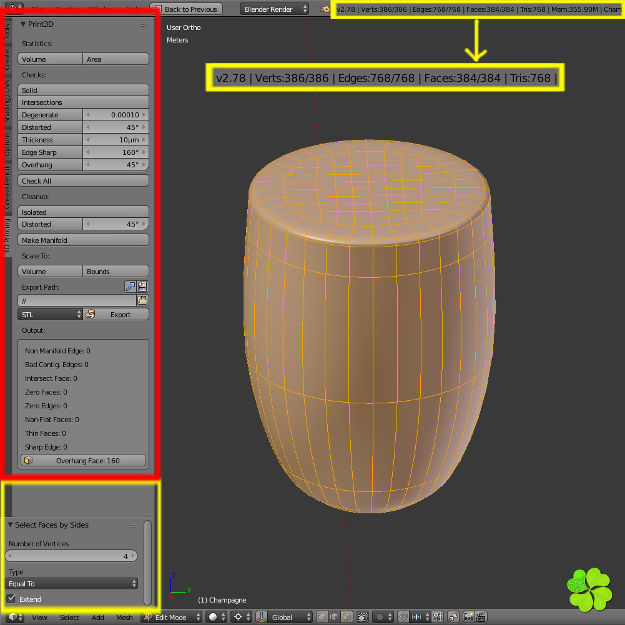The image size is (625, 625).
Task: Adjust the Cleanup Distorted 45° field
Action: (116, 224)
